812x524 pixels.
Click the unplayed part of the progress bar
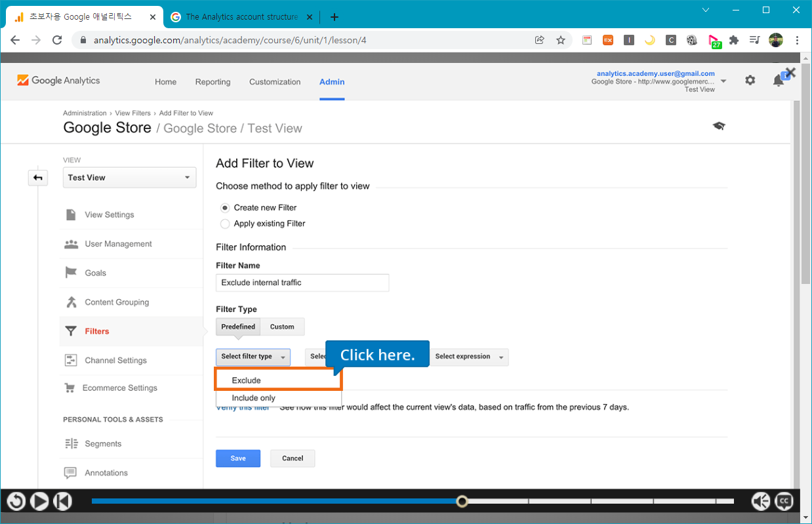point(601,502)
